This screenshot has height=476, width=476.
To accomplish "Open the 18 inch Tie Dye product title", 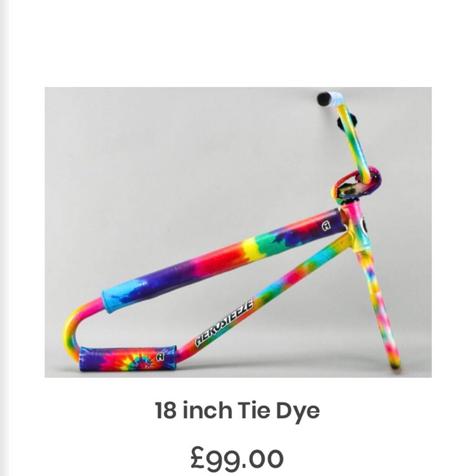I will pos(238,411).
